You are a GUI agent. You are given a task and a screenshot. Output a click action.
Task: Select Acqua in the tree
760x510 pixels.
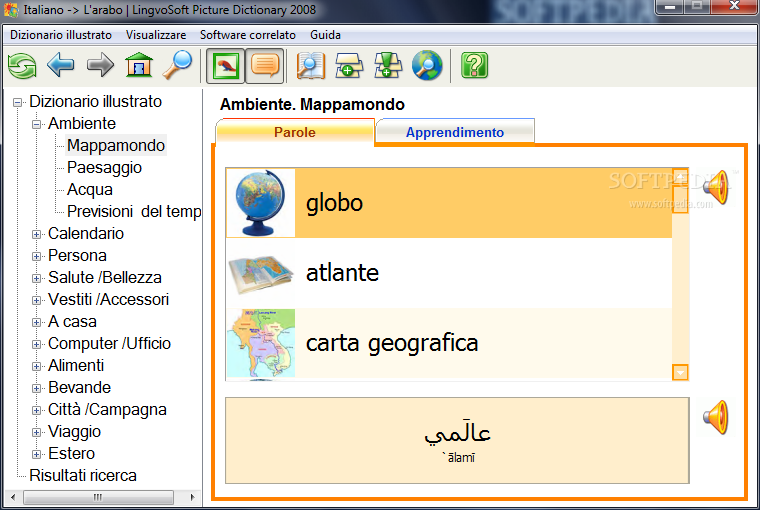[x=90, y=189]
